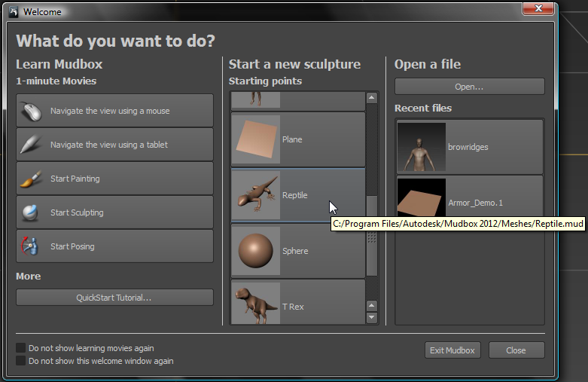Select the T Rex mesh thumbnail

click(256, 303)
